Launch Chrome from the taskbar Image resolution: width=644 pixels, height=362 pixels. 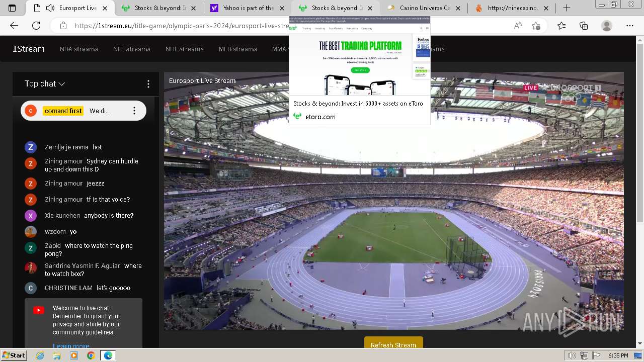click(91, 355)
